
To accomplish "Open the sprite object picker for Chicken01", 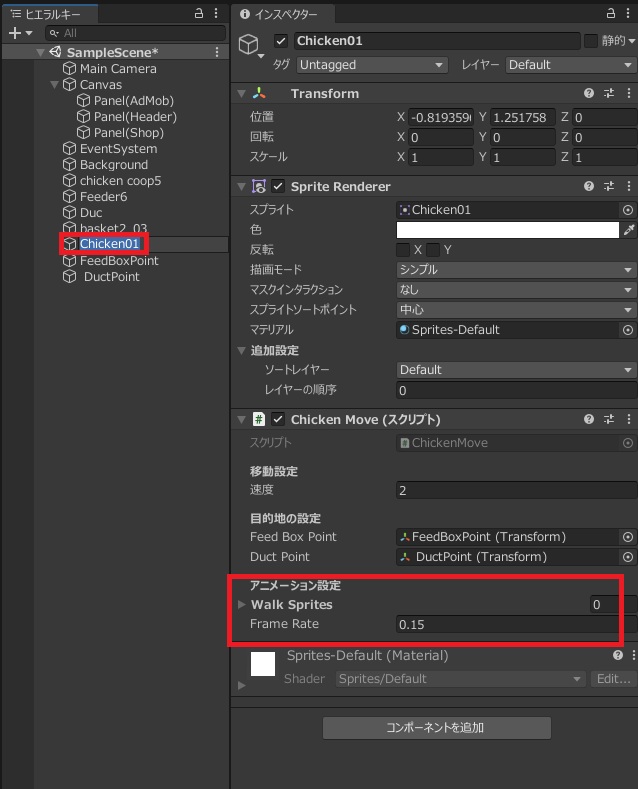I will point(628,210).
